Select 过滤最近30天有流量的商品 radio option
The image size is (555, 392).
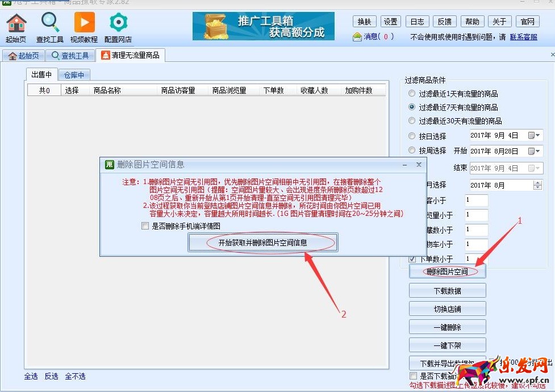click(x=412, y=121)
